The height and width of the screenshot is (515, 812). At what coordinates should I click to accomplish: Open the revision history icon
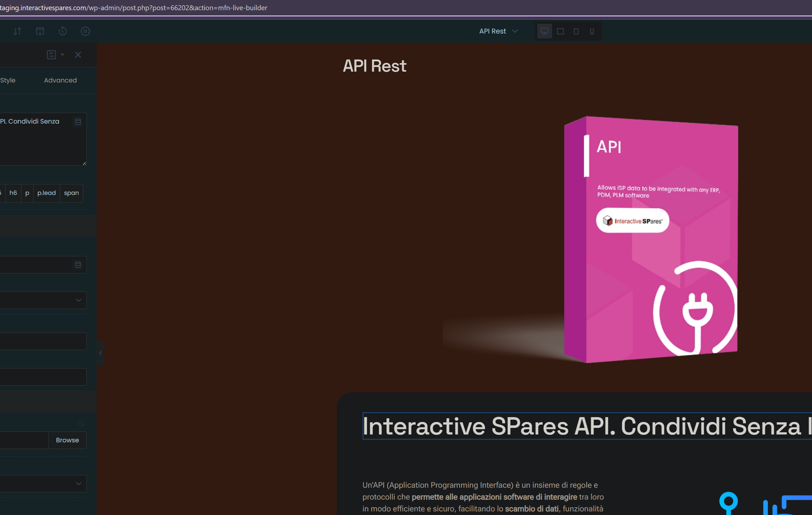coord(63,31)
